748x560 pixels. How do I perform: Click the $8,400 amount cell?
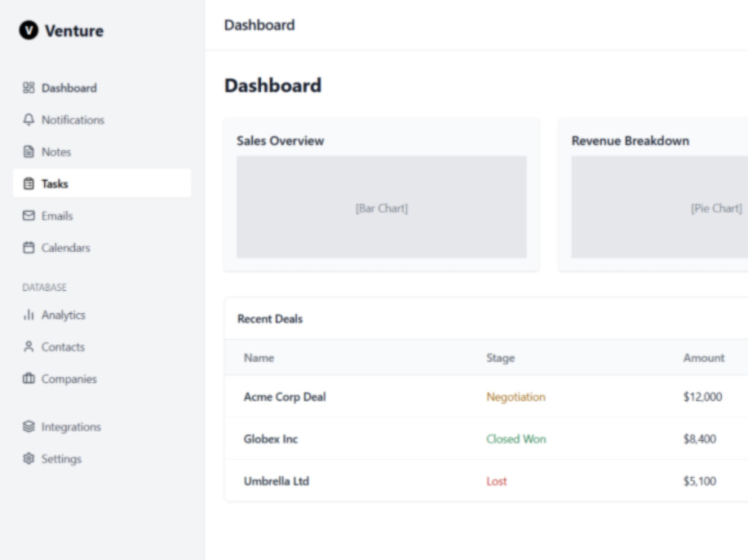(x=699, y=439)
